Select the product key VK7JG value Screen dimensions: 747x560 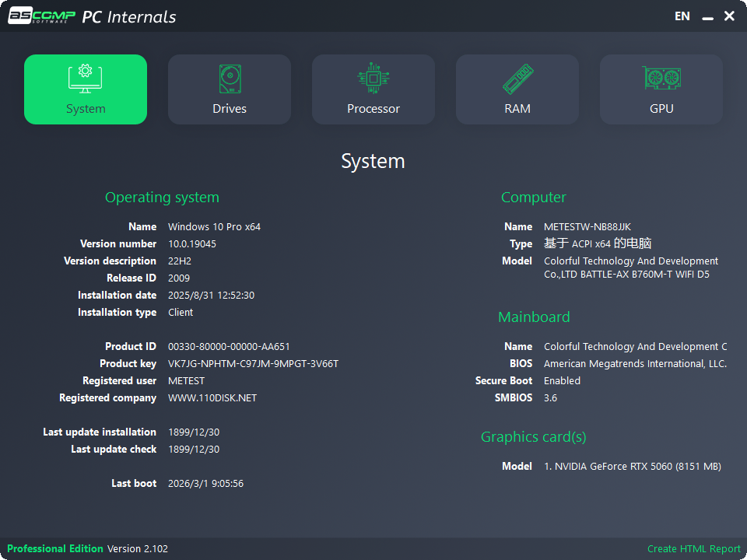tap(253, 363)
